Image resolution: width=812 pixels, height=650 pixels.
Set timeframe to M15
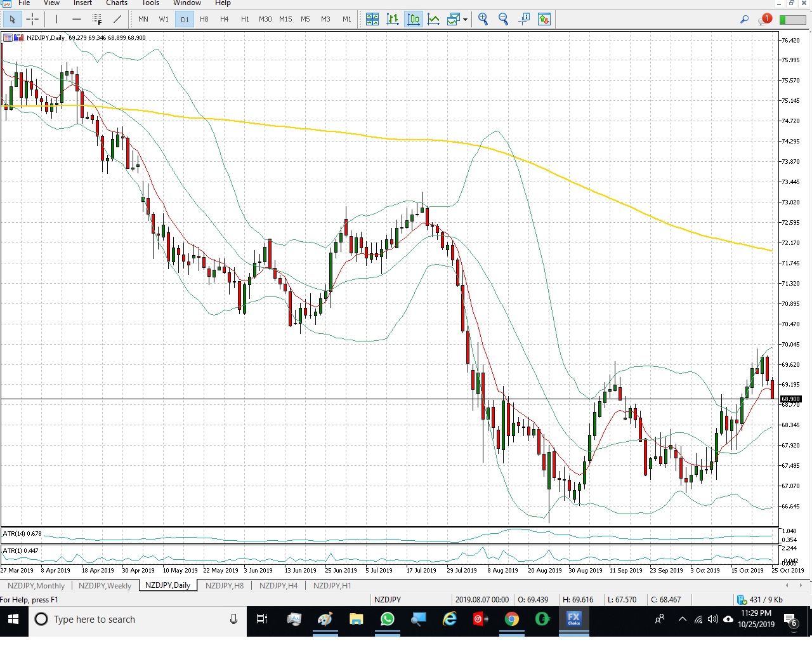click(x=285, y=19)
